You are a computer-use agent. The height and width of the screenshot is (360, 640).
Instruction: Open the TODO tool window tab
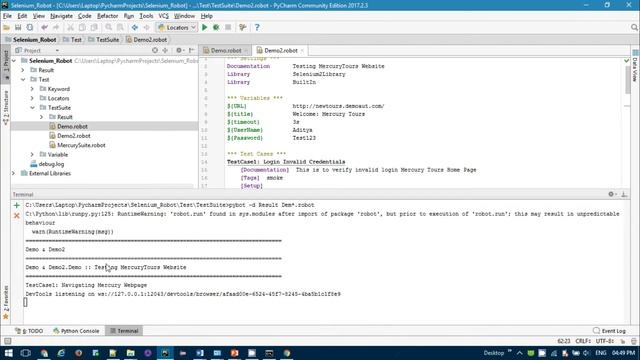pos(29,331)
